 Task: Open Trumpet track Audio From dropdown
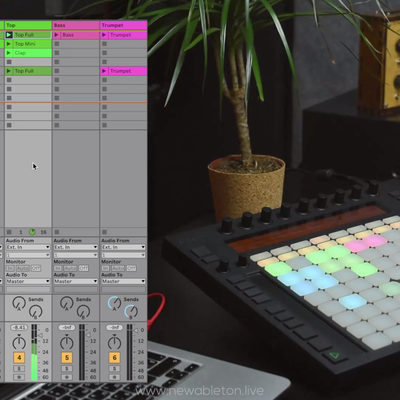pyautogui.click(x=123, y=247)
